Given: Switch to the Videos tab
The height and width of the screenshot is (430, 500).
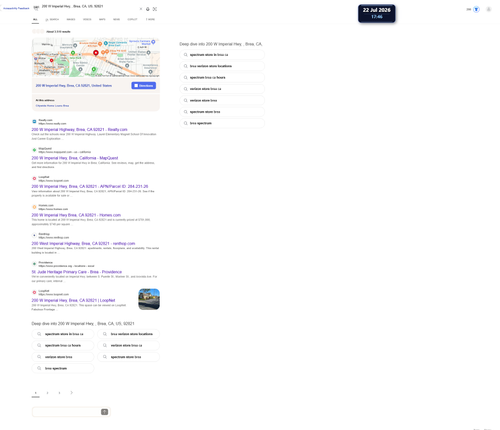Looking at the screenshot, I should coord(87,19).
